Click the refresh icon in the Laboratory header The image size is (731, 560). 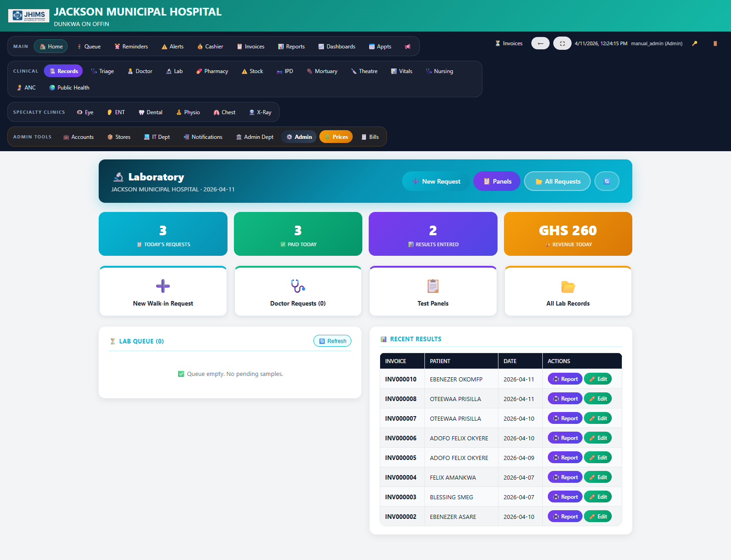click(607, 181)
